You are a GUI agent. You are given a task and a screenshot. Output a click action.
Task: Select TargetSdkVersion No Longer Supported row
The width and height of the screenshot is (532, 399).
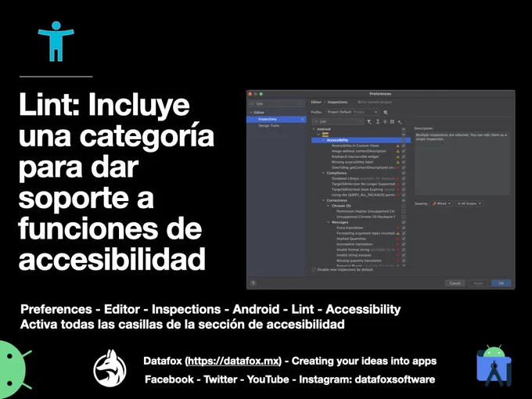363,184
